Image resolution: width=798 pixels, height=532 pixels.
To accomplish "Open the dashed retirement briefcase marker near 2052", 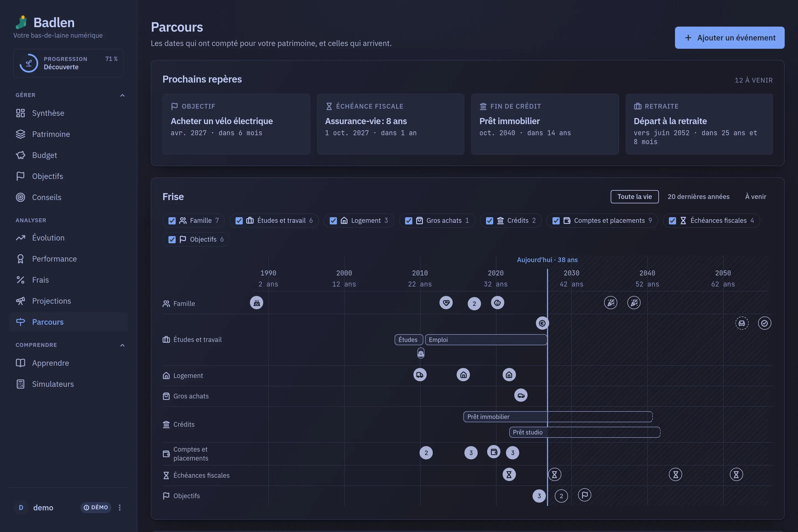I will coord(742,323).
